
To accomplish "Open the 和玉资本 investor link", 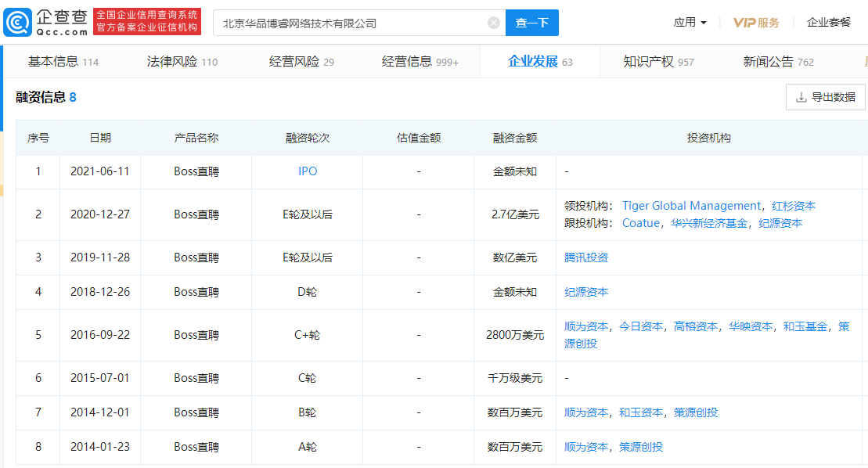I will click(x=641, y=412).
